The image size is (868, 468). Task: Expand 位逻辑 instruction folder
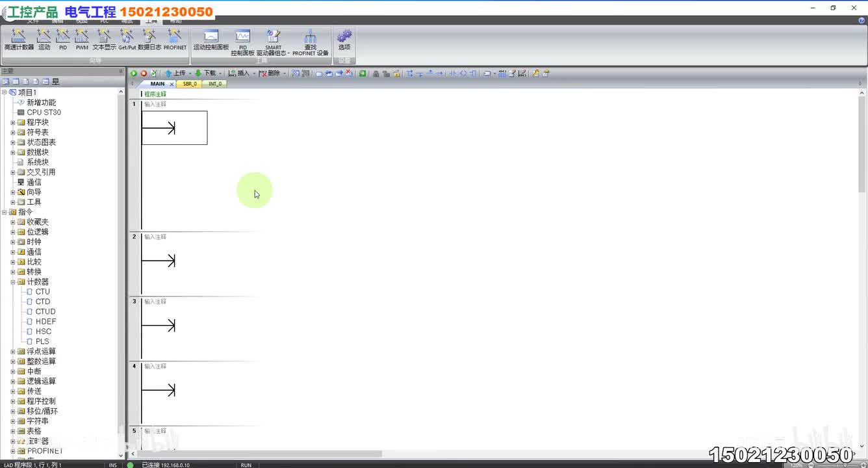click(x=13, y=232)
